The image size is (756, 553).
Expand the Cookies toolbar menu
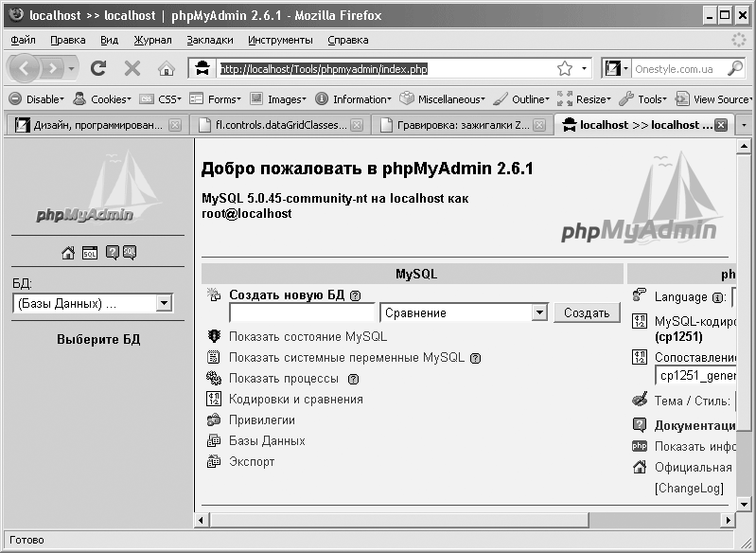coord(102,98)
